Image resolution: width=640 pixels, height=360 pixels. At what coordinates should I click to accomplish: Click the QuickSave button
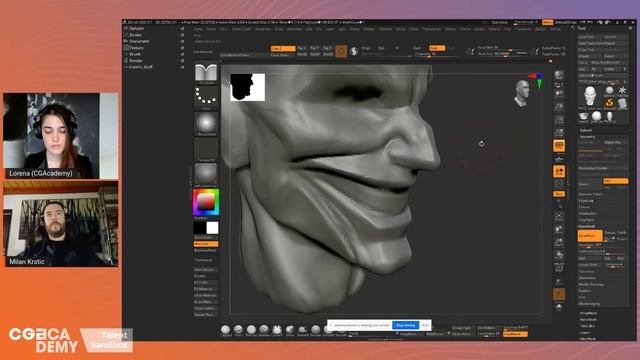point(499,22)
